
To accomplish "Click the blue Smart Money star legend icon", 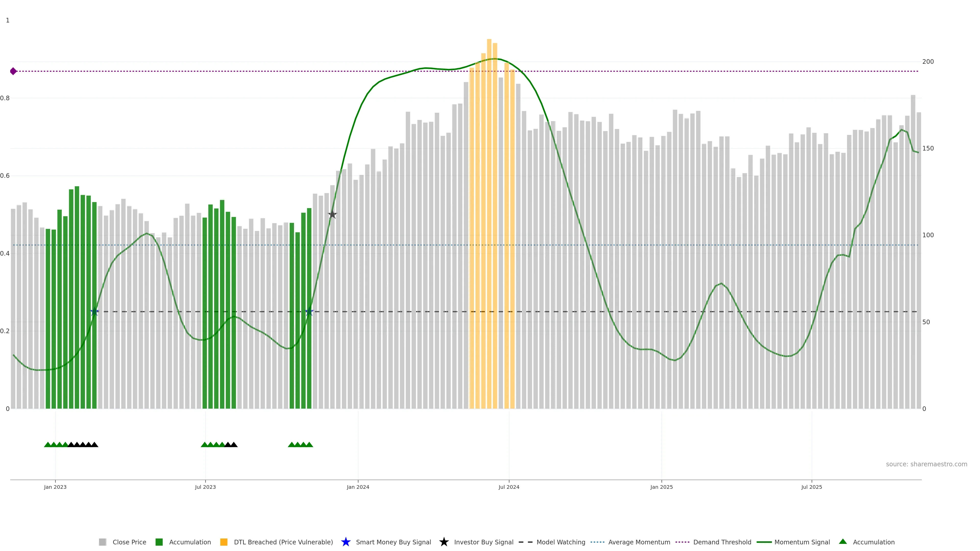I will pos(346,542).
